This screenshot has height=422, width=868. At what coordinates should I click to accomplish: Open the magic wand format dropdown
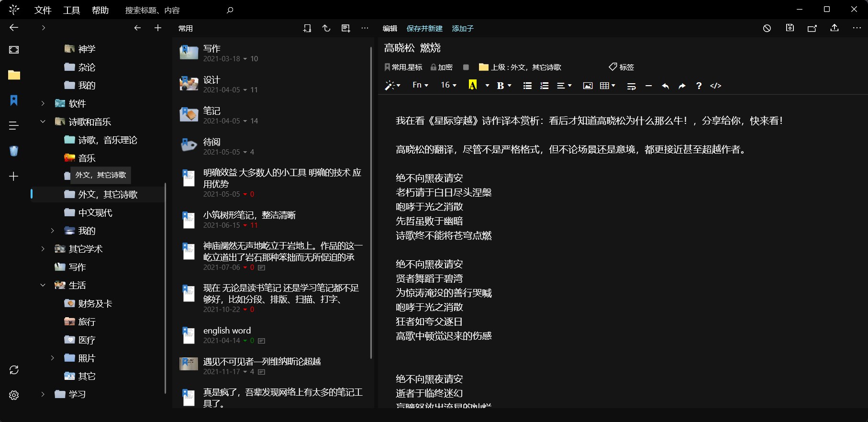393,86
